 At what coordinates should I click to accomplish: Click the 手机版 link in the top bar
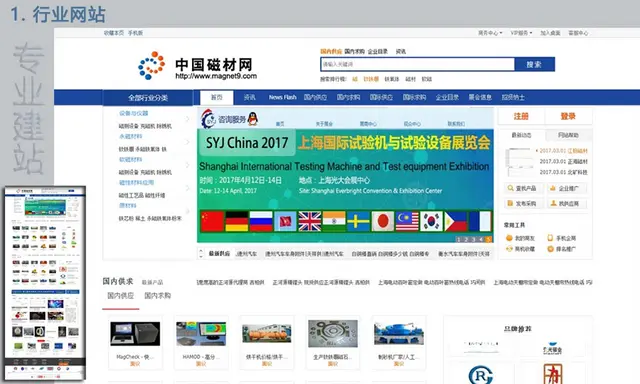[135, 33]
